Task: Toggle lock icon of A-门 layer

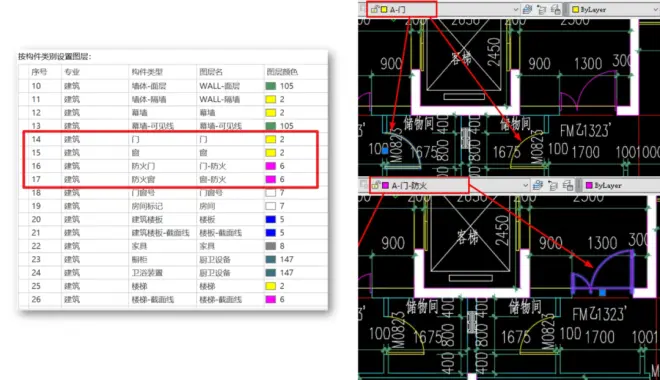Action: (x=375, y=9)
